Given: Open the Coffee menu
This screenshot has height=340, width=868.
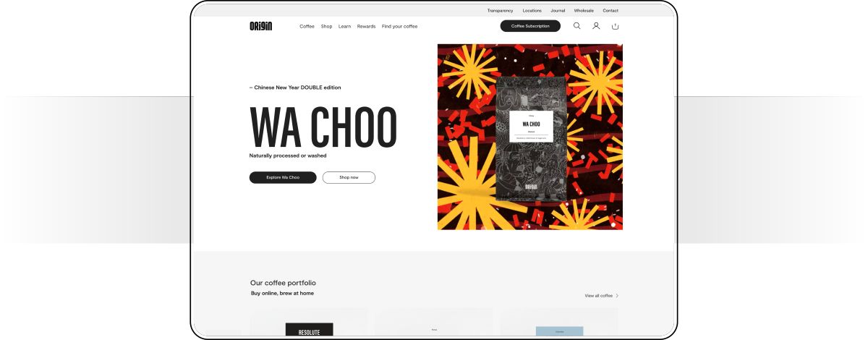Looking at the screenshot, I should (x=307, y=26).
